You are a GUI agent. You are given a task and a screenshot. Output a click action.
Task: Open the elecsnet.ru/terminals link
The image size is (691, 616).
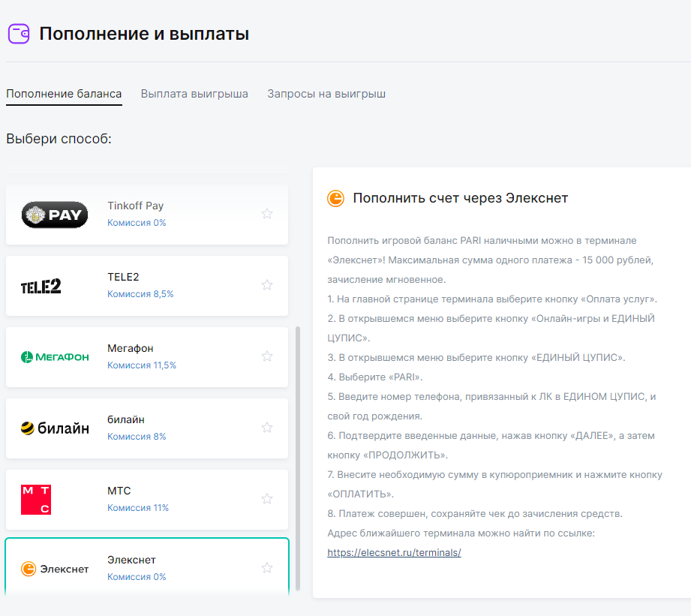click(394, 552)
